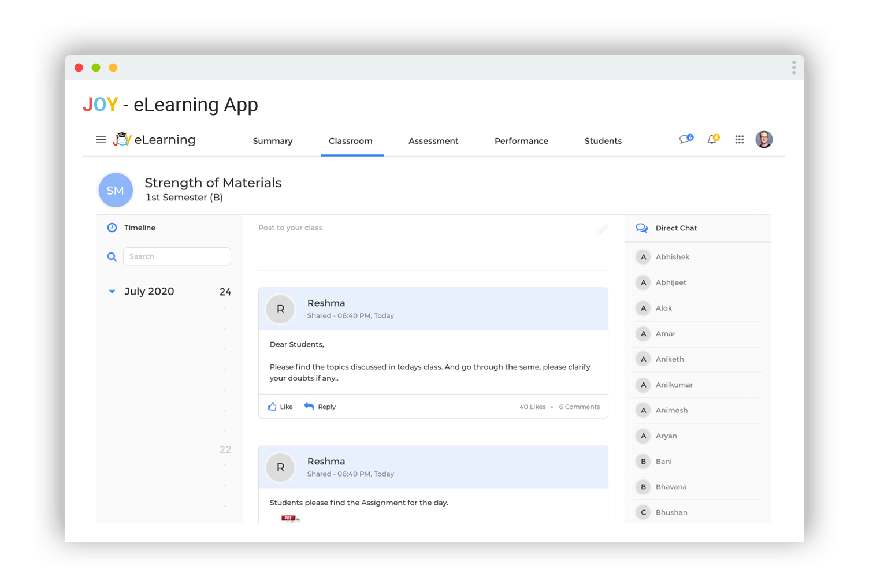This screenshot has height=588, width=869.
Task: Click the timeline search magnifier icon
Action: [112, 256]
